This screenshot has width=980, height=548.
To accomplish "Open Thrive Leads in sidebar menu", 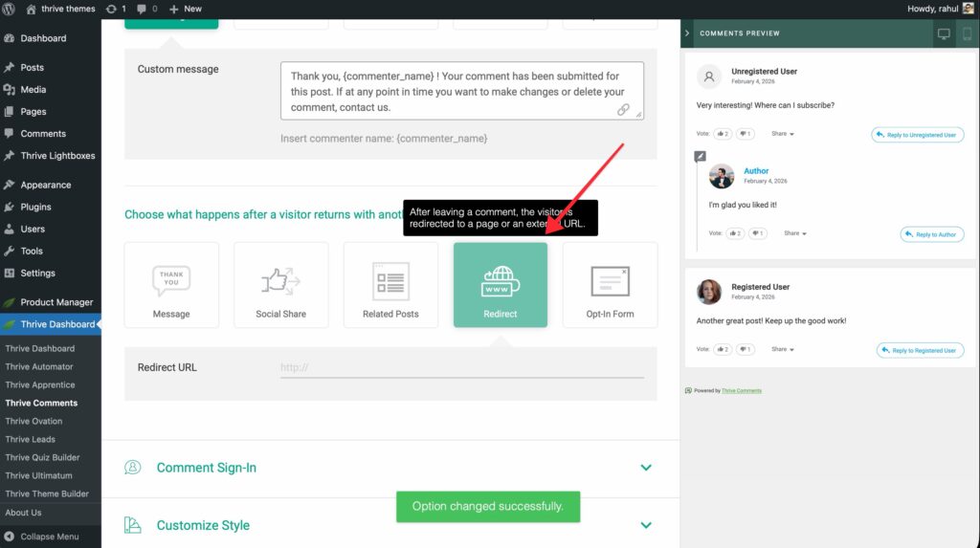I will 31,439.
